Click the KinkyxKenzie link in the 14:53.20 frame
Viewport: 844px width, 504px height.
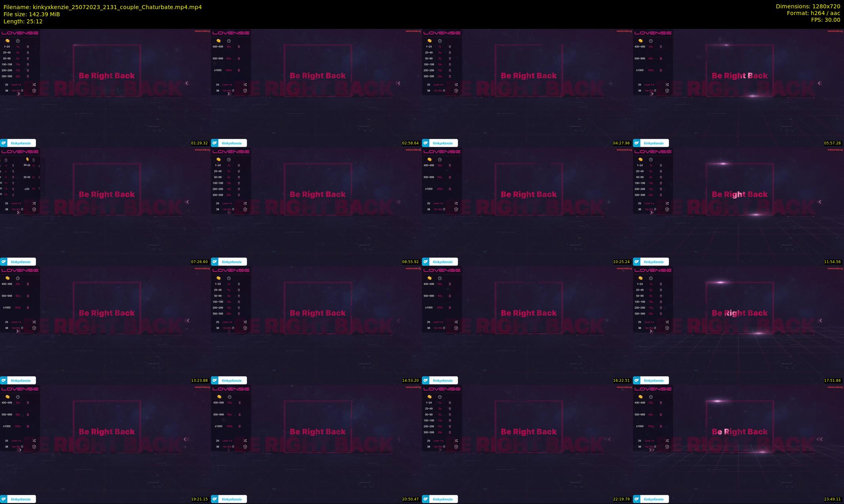click(x=232, y=381)
